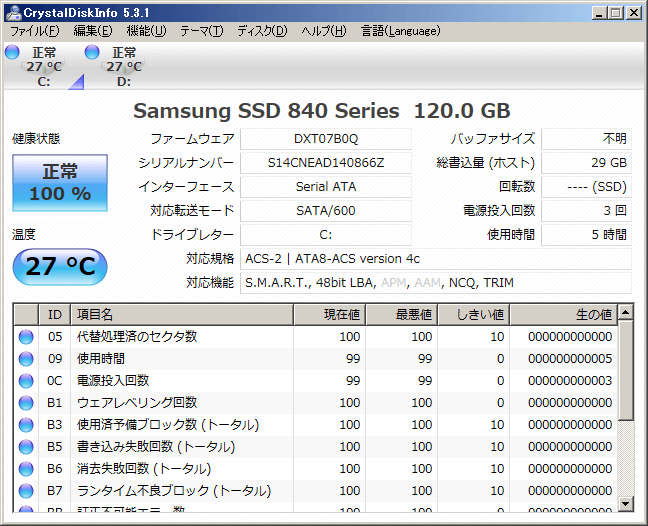The width and height of the screenshot is (648, 526).
Task: Click the 温度 label
Action: pos(24,235)
